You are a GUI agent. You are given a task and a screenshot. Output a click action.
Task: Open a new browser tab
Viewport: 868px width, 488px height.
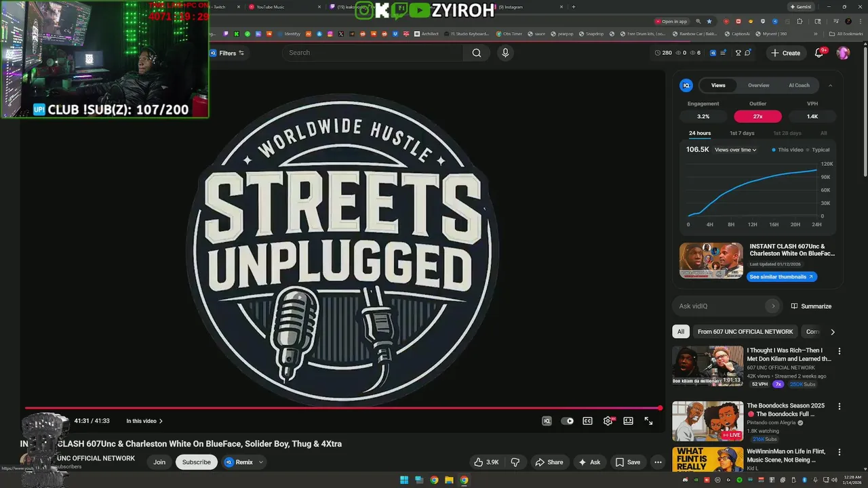[574, 7]
